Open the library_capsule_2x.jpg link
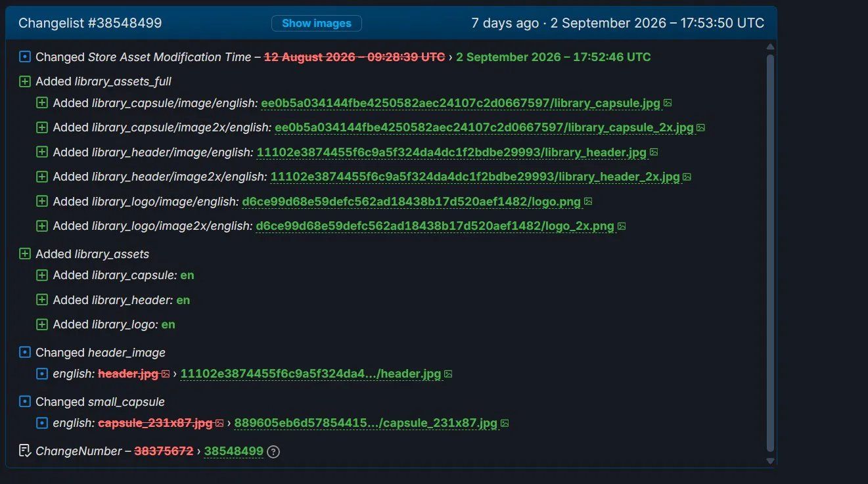 [x=484, y=127]
